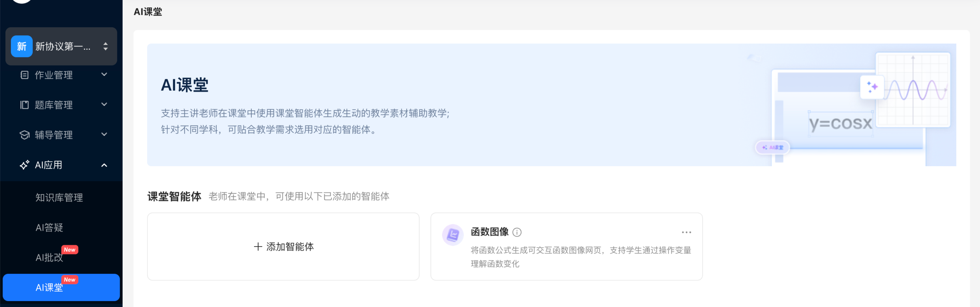Expand the 作业管理 chevron
Screen dimensions: 980x307
104,75
